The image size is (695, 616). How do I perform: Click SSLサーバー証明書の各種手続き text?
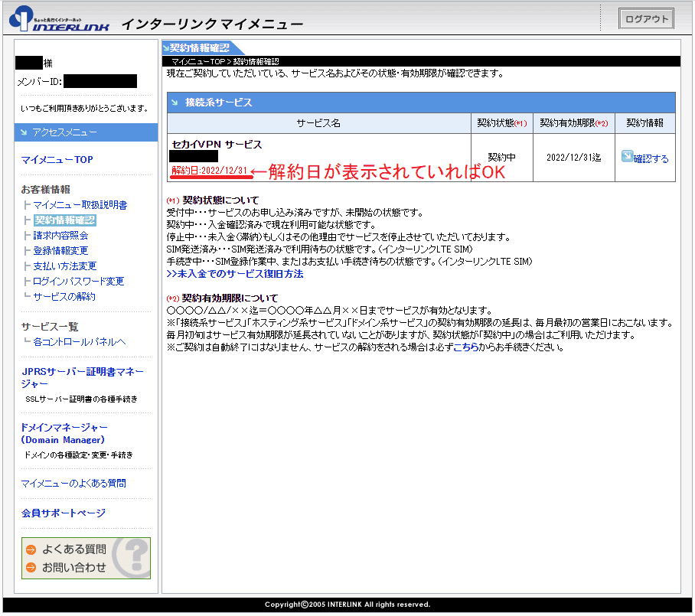tap(81, 399)
